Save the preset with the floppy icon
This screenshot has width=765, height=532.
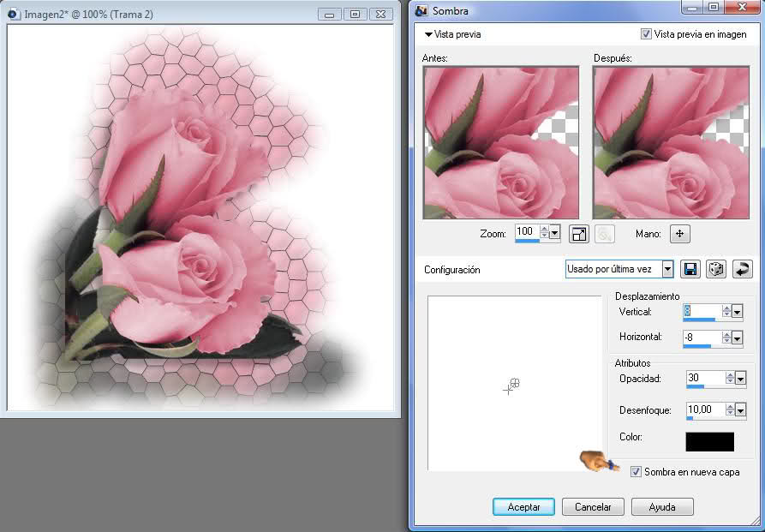click(x=690, y=269)
